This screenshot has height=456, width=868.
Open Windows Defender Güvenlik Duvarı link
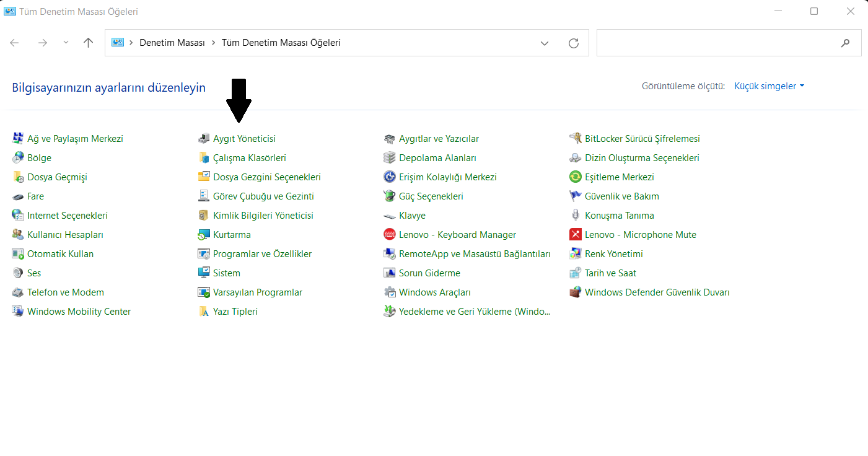click(x=657, y=292)
